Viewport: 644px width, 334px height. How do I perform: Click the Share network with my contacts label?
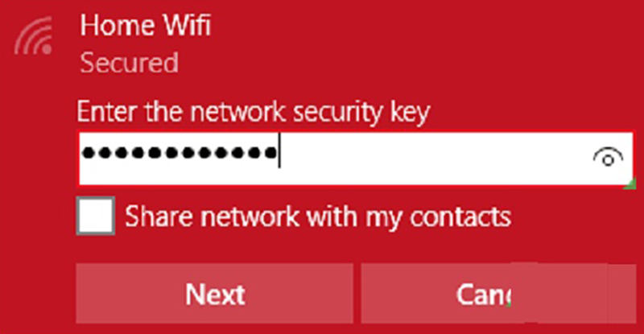click(x=318, y=216)
